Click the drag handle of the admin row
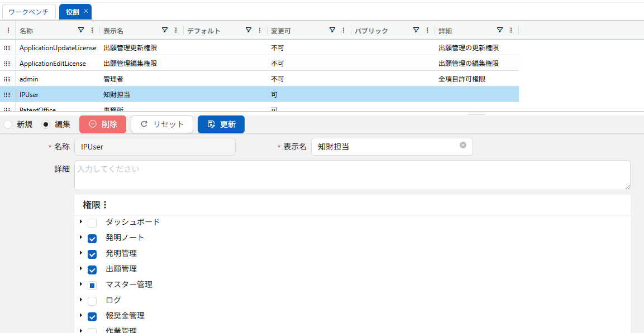 (7, 79)
